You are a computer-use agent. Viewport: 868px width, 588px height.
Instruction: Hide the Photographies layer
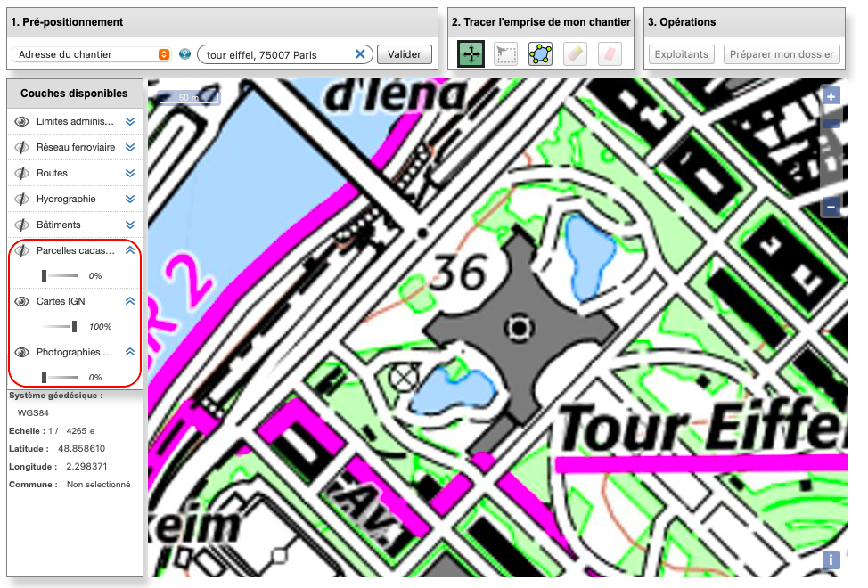21,353
